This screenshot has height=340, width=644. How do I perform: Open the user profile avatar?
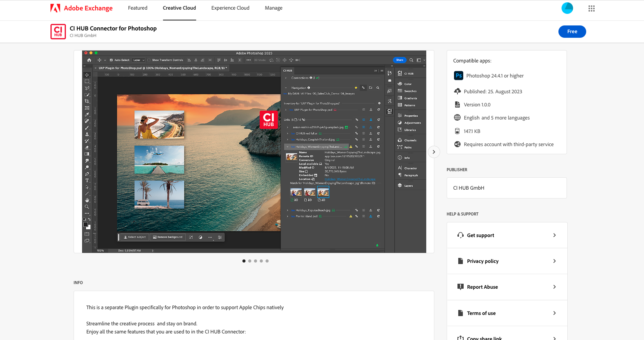(567, 8)
